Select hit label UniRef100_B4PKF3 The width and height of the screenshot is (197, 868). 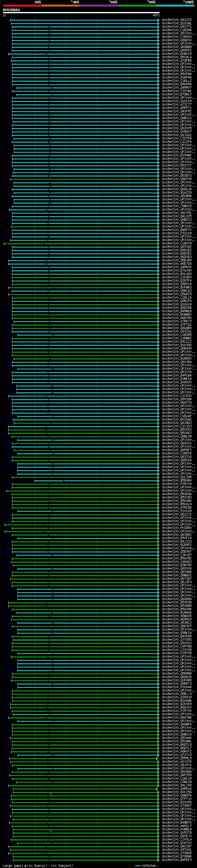tap(177, 860)
